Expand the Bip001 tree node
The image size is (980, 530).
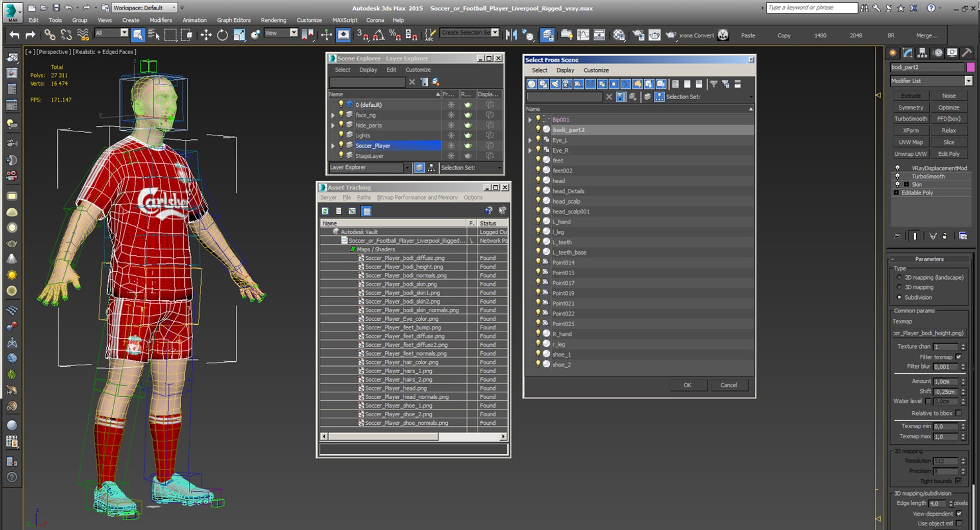[530, 119]
